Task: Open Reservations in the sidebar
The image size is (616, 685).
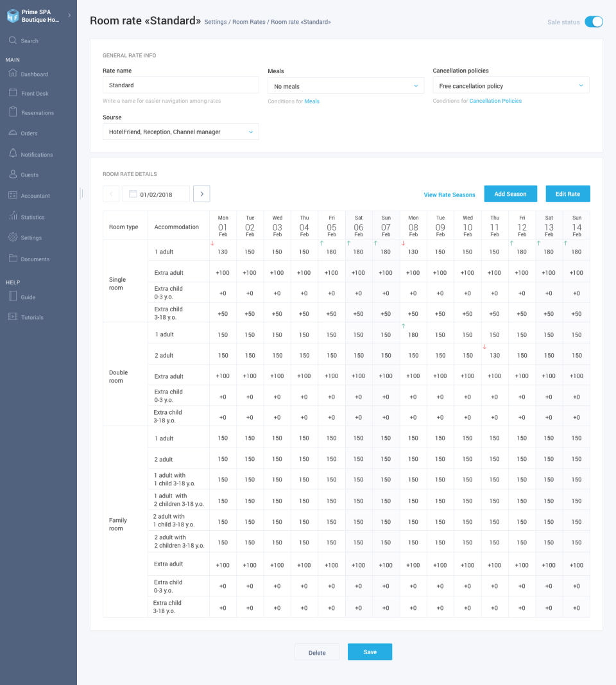Action: pyautogui.click(x=38, y=113)
